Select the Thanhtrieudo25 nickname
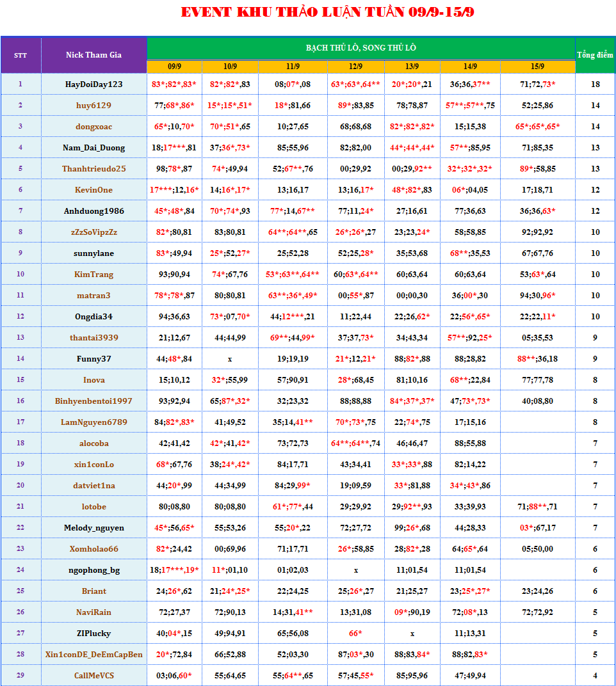This screenshot has height=686, width=616. click(x=93, y=169)
